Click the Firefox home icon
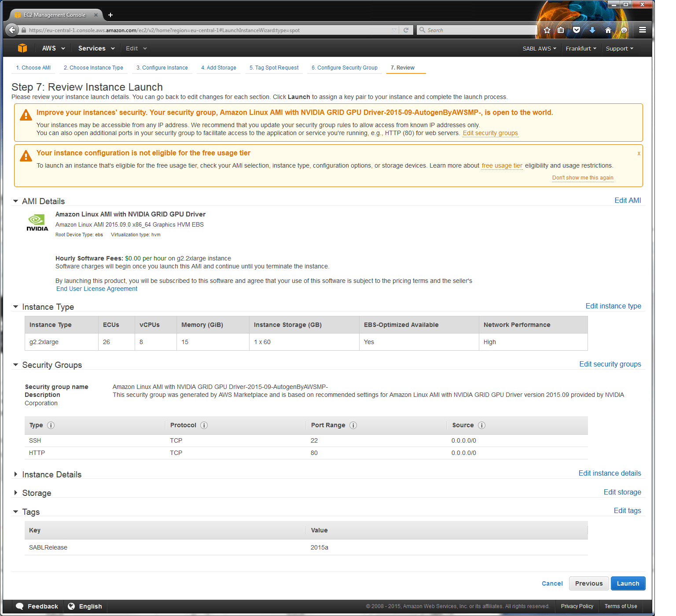676x616 pixels. (608, 29)
